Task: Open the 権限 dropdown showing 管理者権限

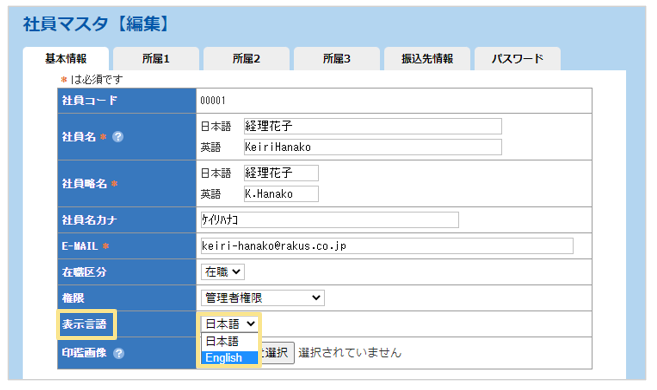Action: 262,298
